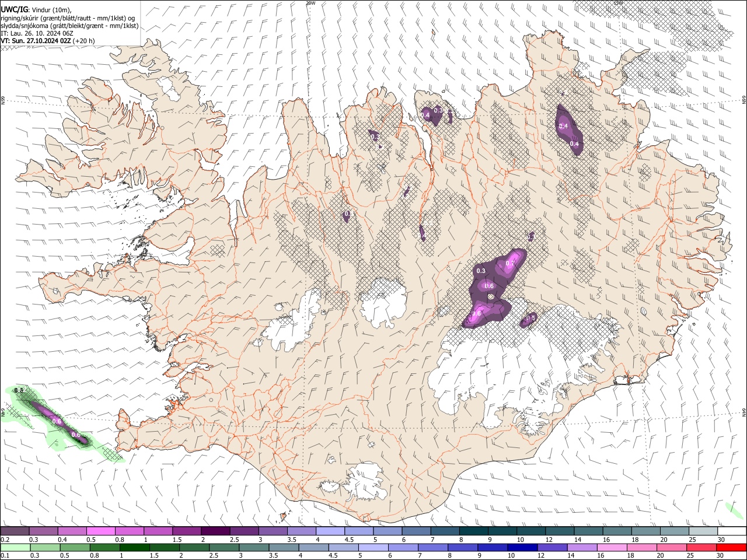Image resolution: width=747 pixels, height=560 pixels.
Task: Click the bottom-row pink swatch labeled 20
Action: point(671,547)
